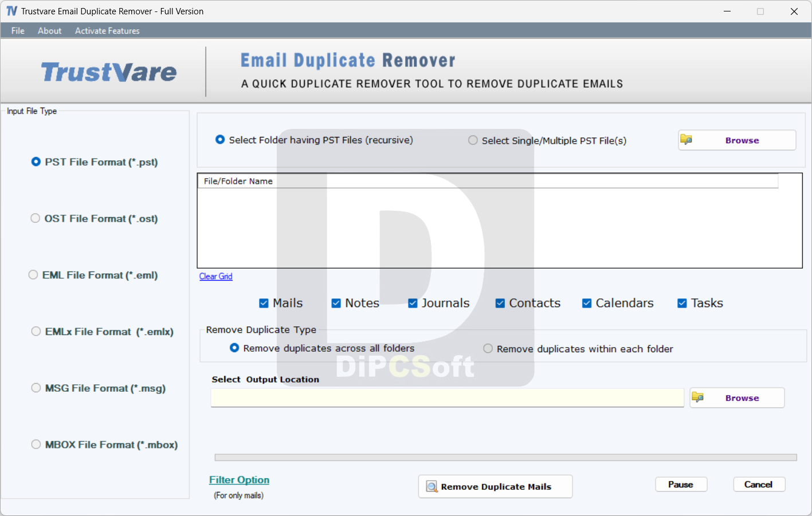Viewport: 812px width, 516px height.
Task: Click the Pause button
Action: pos(681,485)
